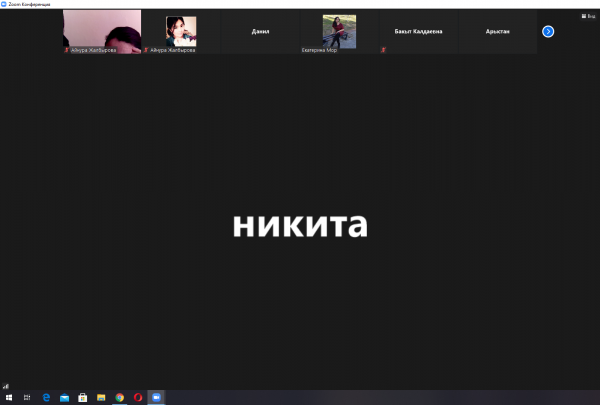The width and height of the screenshot is (600, 405).
Task: Select second Айнура Жалбырова photo thumbnail
Action: click(x=181, y=31)
